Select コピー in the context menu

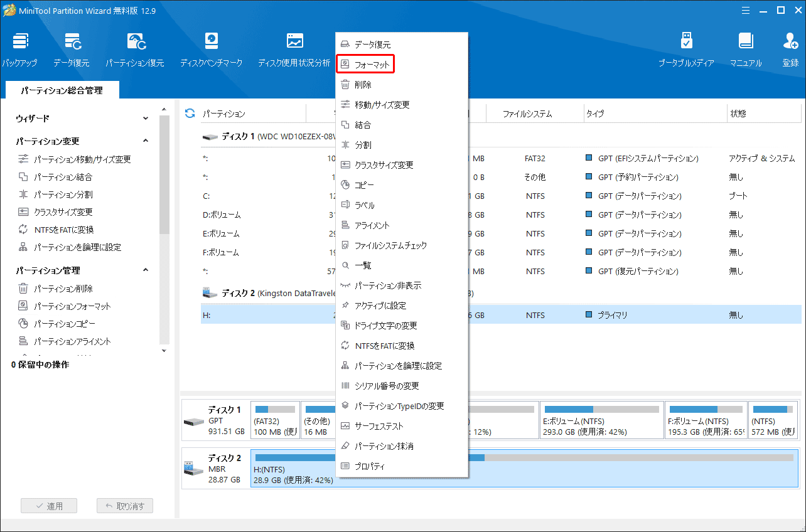(x=402, y=185)
